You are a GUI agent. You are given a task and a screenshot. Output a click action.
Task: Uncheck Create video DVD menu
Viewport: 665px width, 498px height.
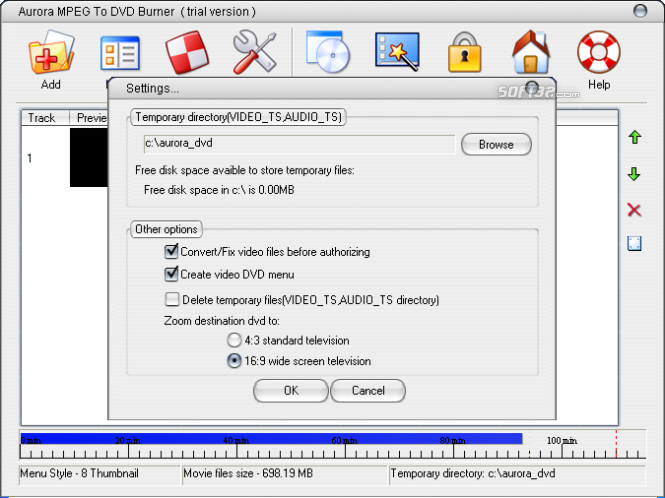pos(171,274)
